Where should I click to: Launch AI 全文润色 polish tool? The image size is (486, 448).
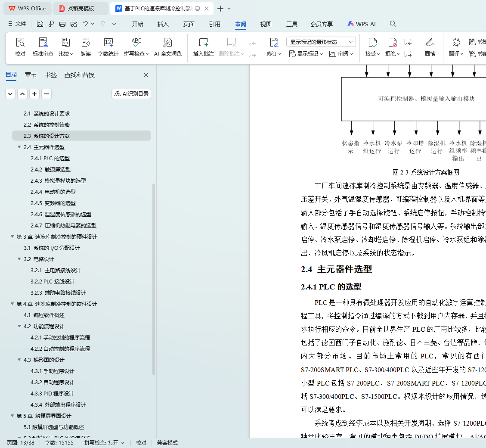click(168, 47)
